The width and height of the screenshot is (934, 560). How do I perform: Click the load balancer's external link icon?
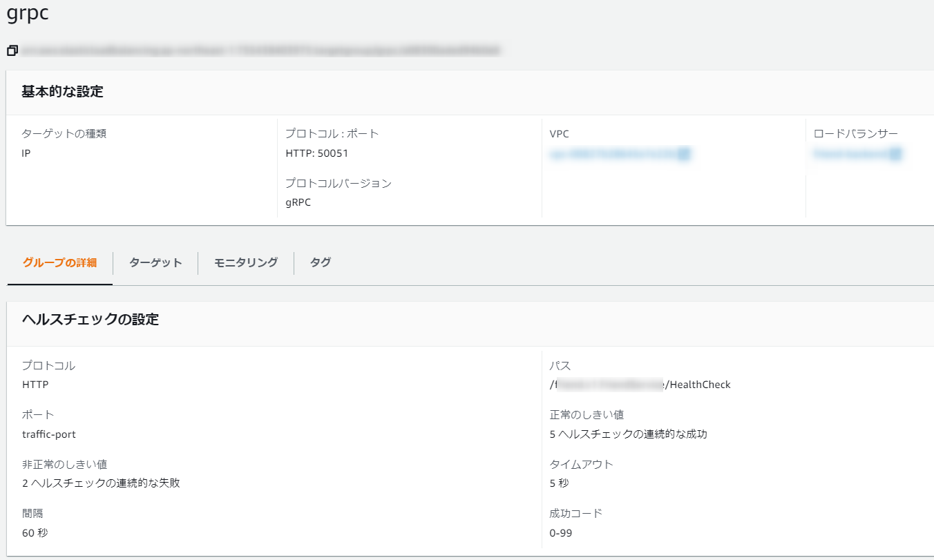(896, 155)
